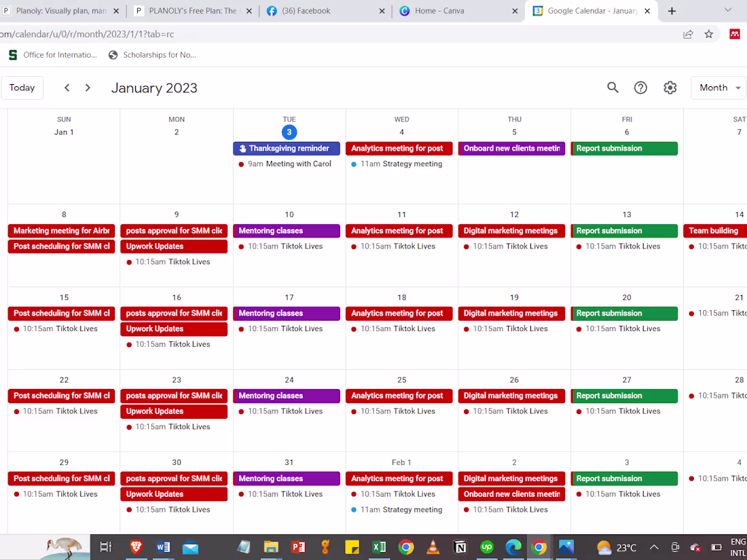747x560 pixels.
Task: Click the Today button
Action: click(x=22, y=88)
